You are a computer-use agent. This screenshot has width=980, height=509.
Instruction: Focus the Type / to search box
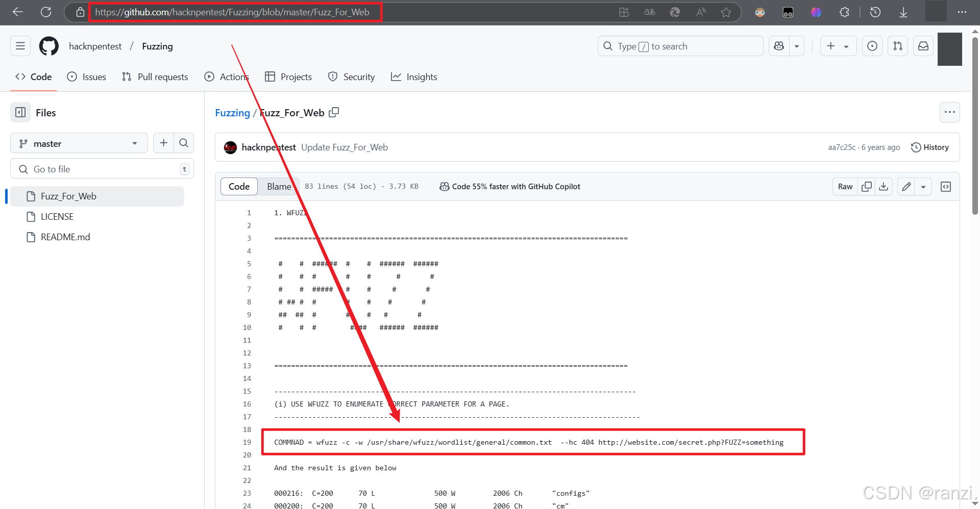pos(680,46)
